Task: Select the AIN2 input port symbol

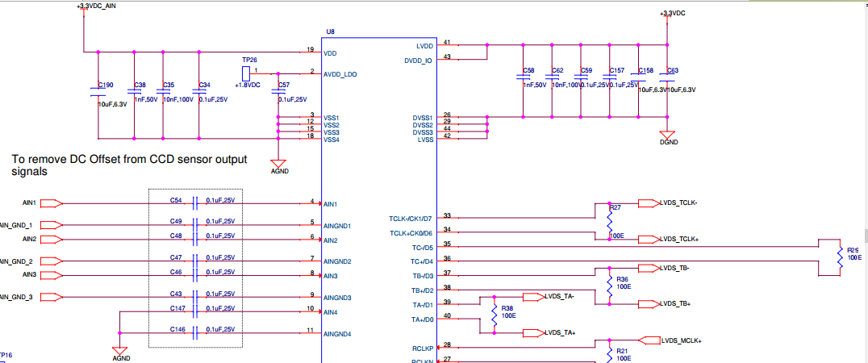Action: pyautogui.click(x=52, y=240)
